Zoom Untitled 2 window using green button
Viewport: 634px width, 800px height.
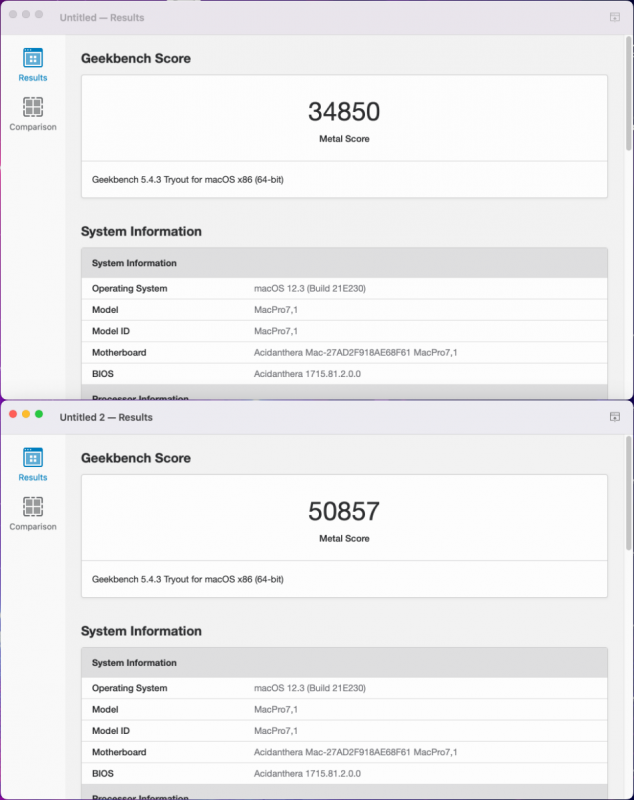click(x=39, y=414)
